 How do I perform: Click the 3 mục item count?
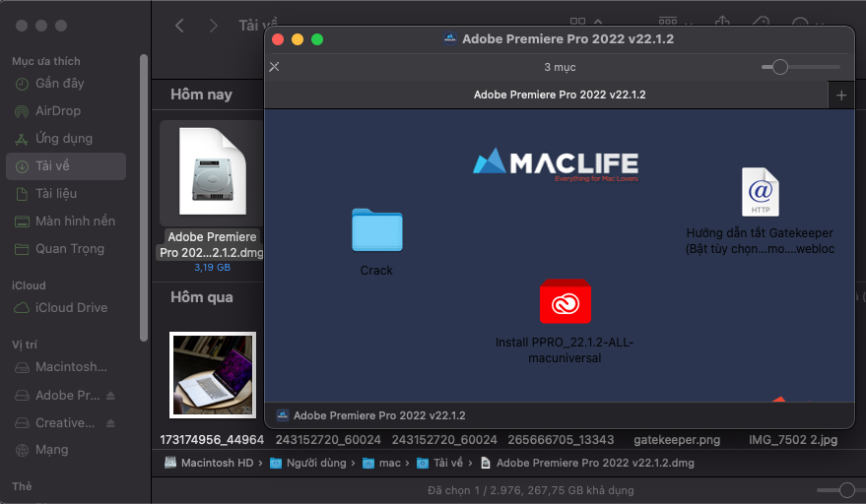[560, 67]
